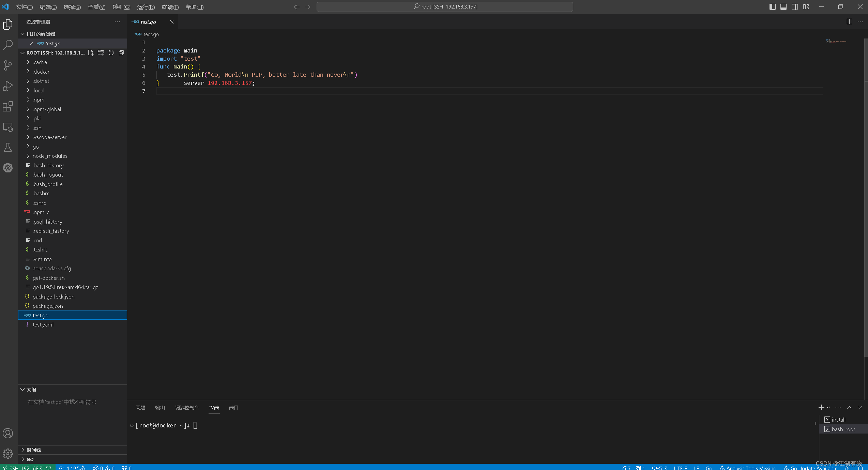Open Run and Debug view
Screen dimensions: 868x470
(8, 86)
